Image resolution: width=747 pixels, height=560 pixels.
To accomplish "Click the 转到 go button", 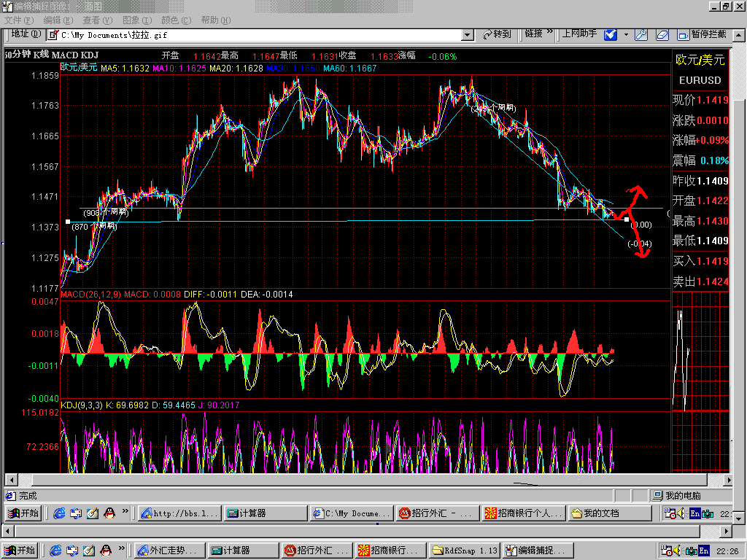I will tap(496, 34).
